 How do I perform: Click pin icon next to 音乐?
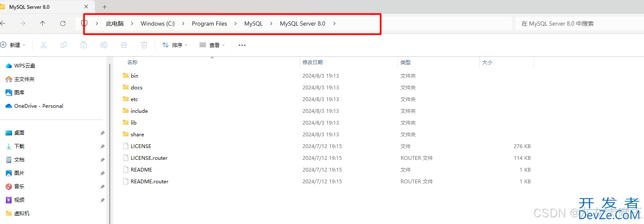click(x=102, y=187)
